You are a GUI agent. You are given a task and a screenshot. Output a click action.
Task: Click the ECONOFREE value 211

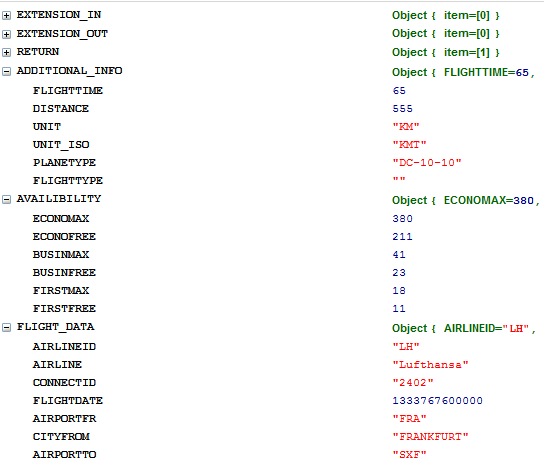pyautogui.click(x=402, y=237)
